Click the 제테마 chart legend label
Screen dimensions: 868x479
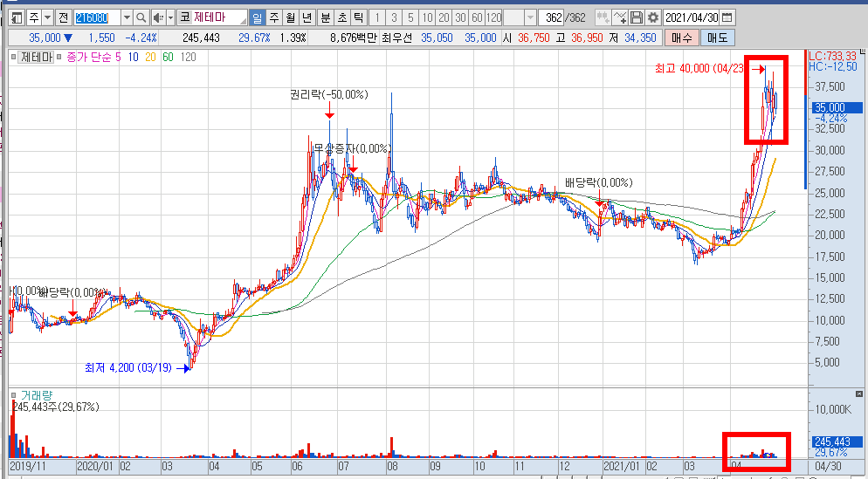36,57
